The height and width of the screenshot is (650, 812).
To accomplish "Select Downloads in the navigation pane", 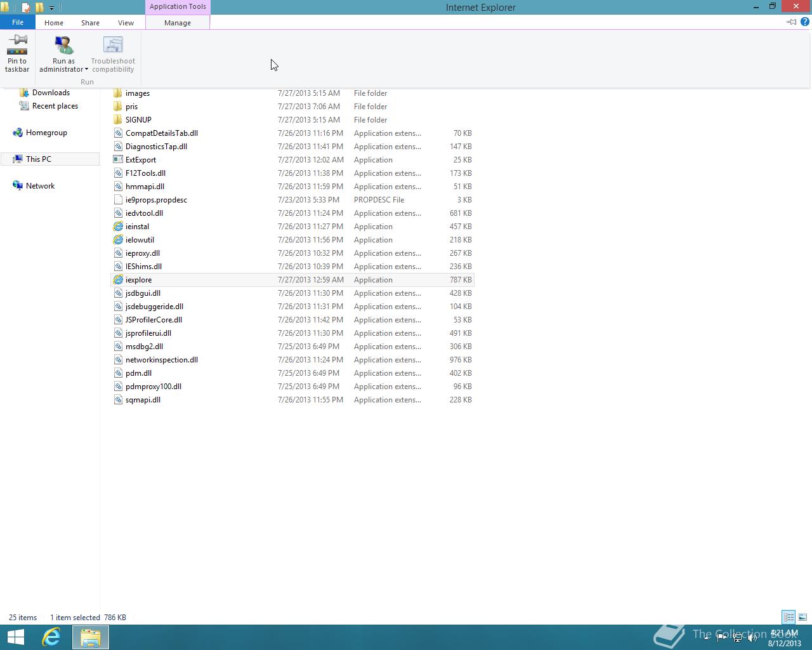I will coord(51,93).
